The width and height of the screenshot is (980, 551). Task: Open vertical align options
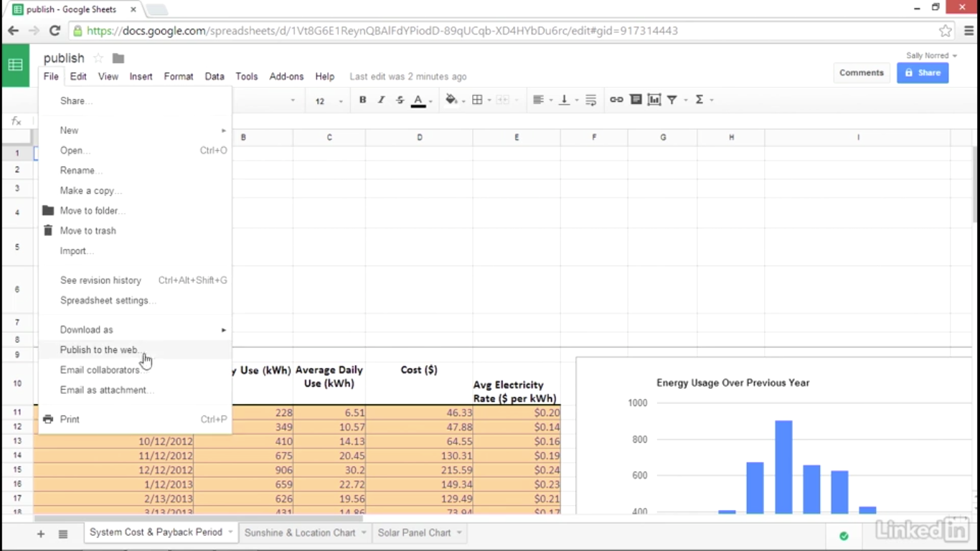click(565, 100)
